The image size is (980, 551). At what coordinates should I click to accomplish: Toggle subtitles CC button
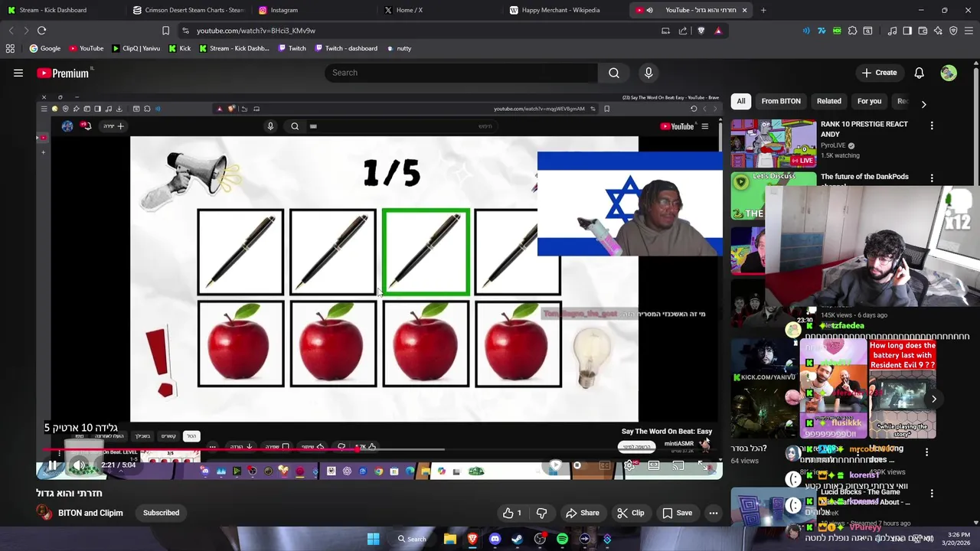(x=605, y=465)
